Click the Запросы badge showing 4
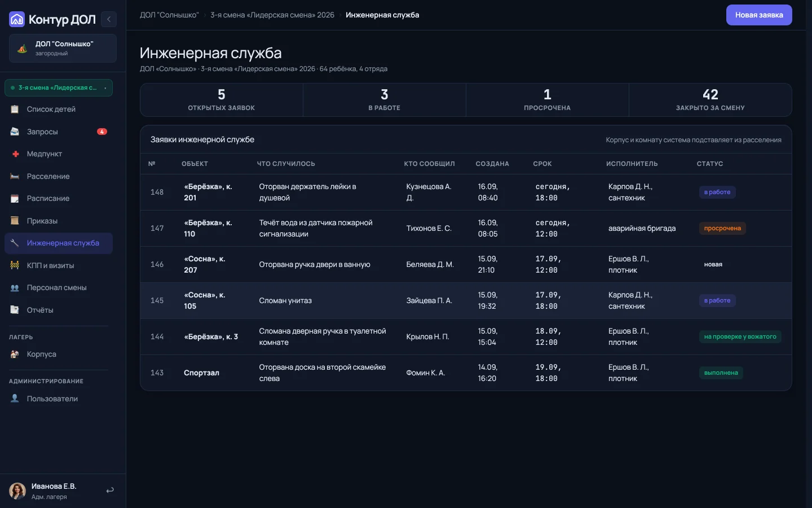 102,132
